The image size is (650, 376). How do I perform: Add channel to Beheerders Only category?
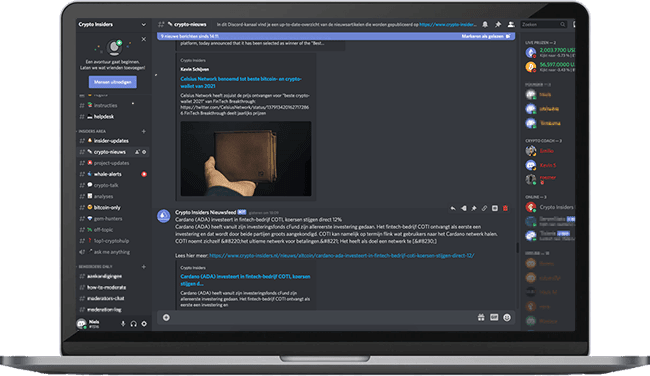coord(144,267)
